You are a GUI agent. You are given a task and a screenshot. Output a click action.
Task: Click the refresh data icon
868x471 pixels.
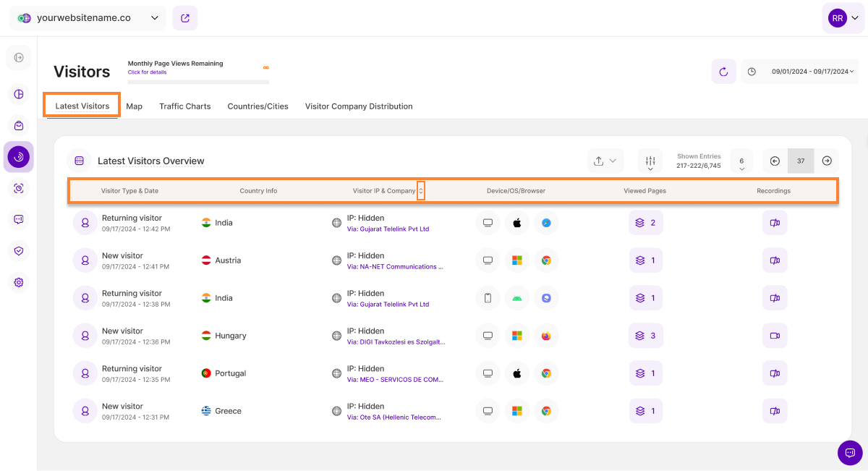[724, 72]
